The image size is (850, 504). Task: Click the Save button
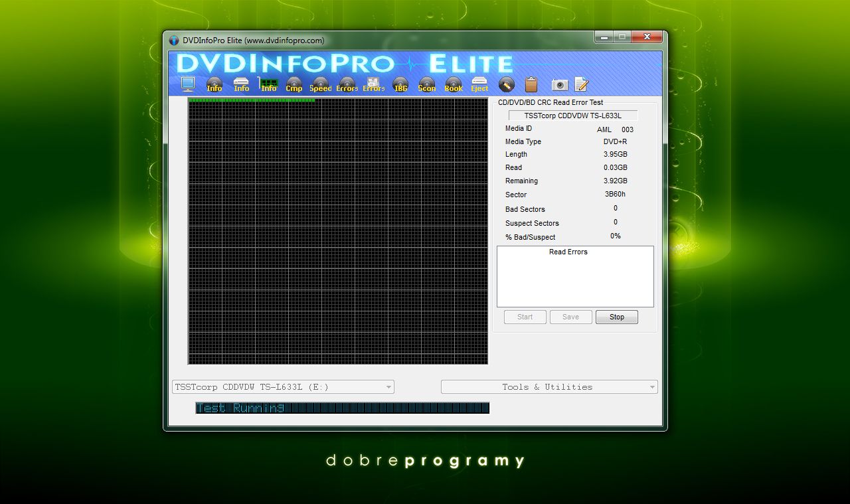point(571,317)
